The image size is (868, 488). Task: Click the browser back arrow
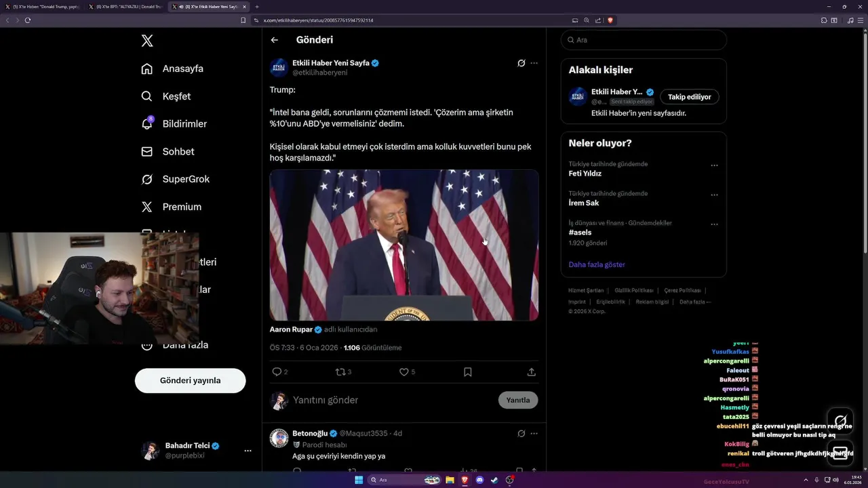(x=7, y=20)
